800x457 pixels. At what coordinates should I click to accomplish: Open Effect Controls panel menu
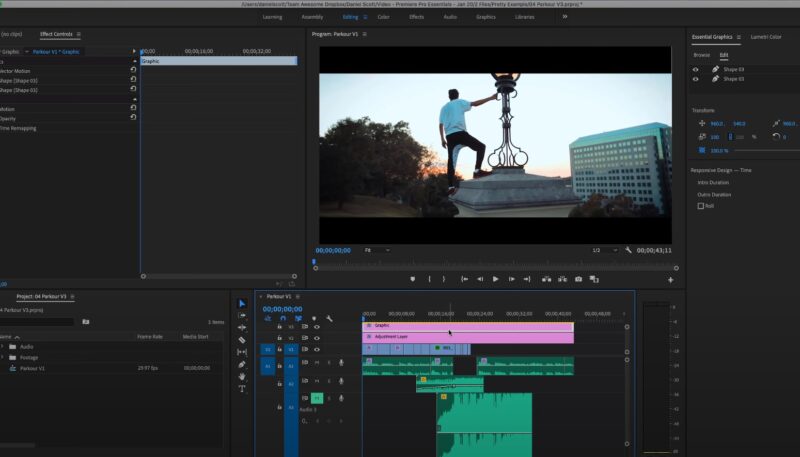tap(79, 34)
